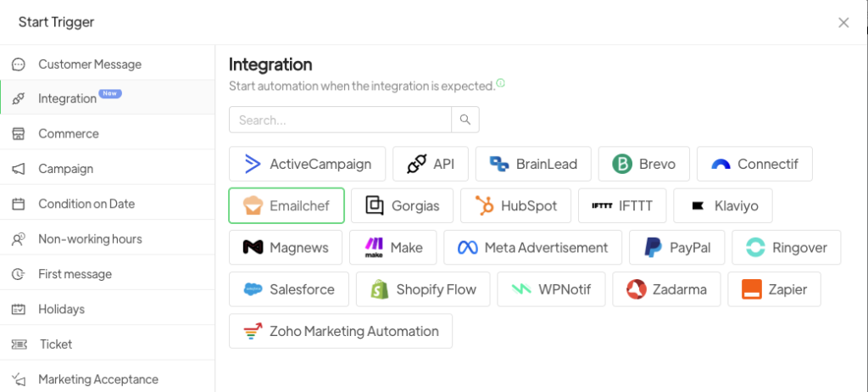The width and height of the screenshot is (868, 392).
Task: Pick the Meta Advertisement integration
Action: coord(532,247)
